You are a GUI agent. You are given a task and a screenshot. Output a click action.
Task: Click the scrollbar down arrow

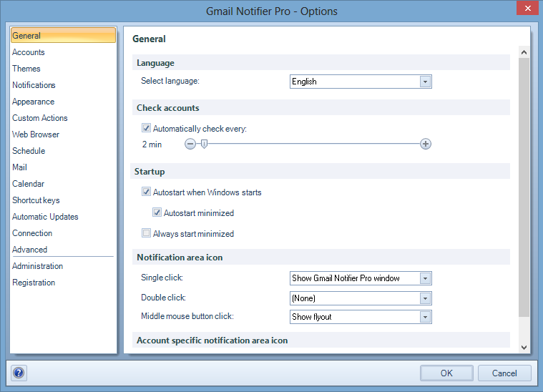(x=524, y=348)
